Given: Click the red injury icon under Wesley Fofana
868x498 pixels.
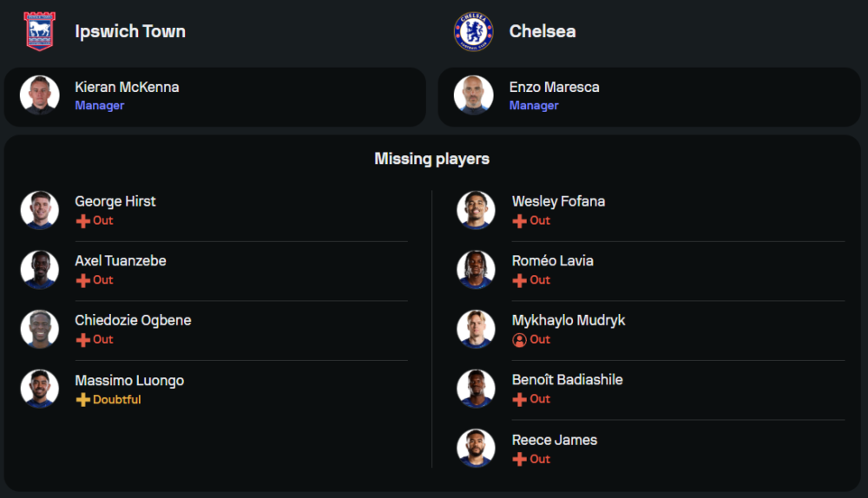Looking at the screenshot, I should point(520,221).
